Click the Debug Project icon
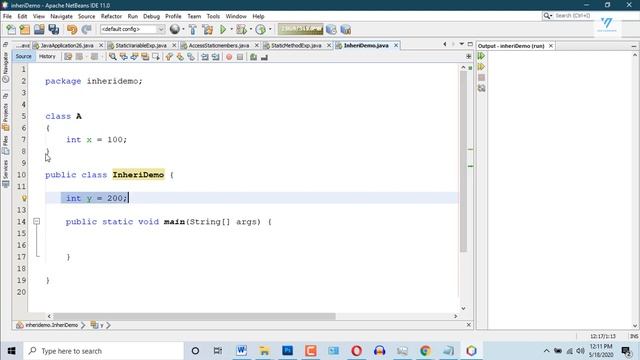 tap(241, 29)
